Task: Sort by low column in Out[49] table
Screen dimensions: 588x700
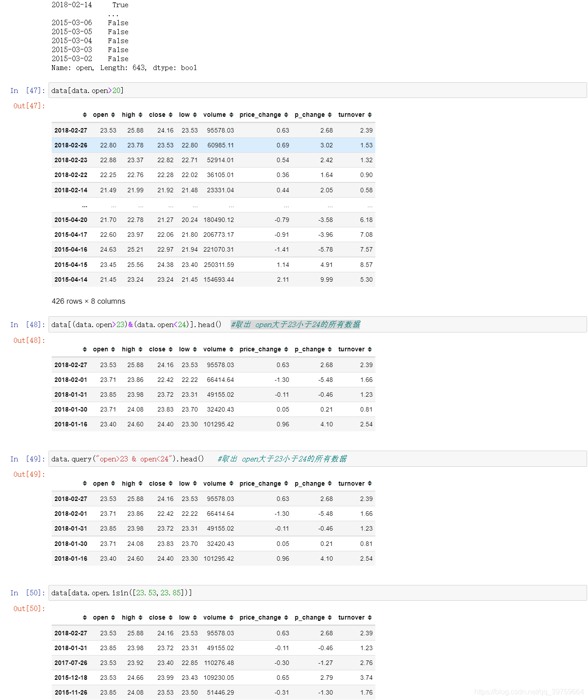Action: click(x=195, y=484)
